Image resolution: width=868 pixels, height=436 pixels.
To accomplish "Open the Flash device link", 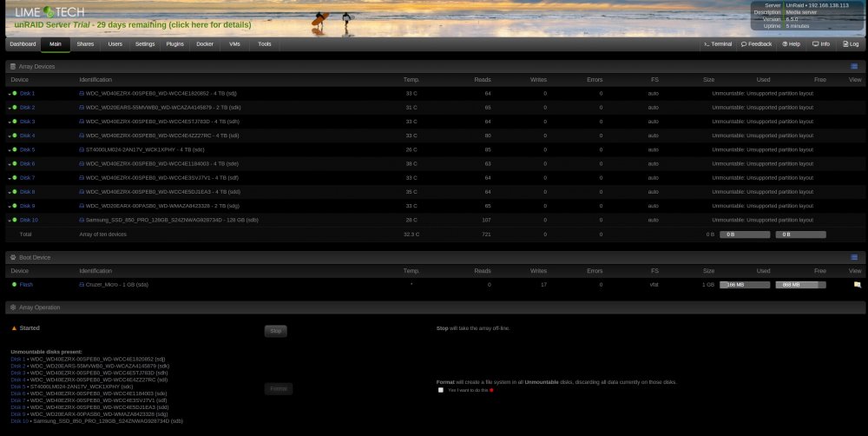I will [x=26, y=285].
